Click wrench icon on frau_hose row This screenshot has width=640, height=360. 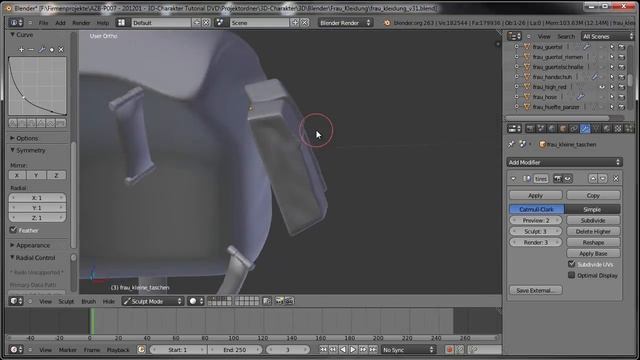click(580, 97)
